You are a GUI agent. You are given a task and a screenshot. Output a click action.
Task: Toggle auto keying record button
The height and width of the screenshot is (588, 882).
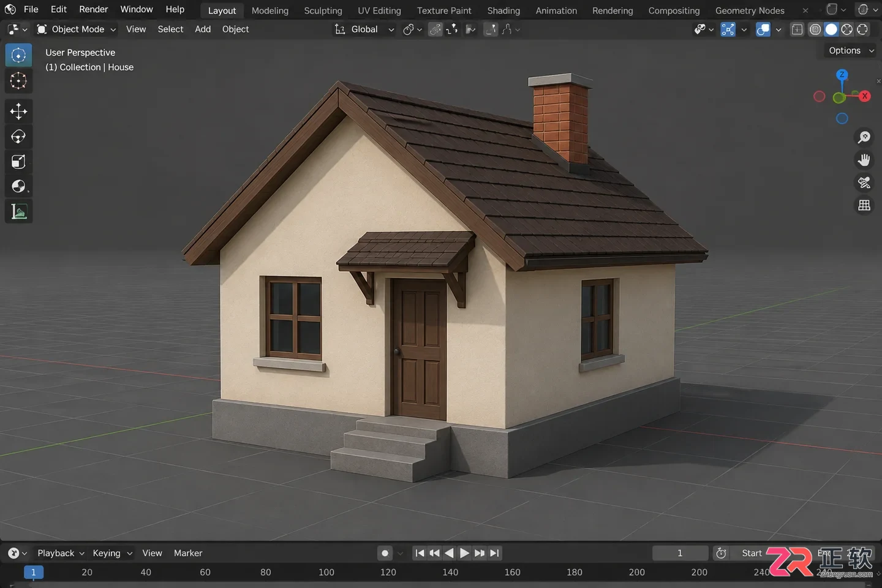coord(385,553)
